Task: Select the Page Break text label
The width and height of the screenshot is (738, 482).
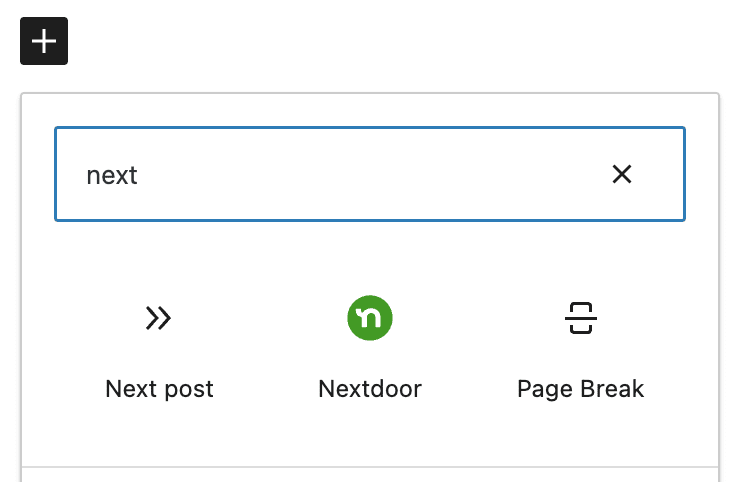Action: point(581,389)
